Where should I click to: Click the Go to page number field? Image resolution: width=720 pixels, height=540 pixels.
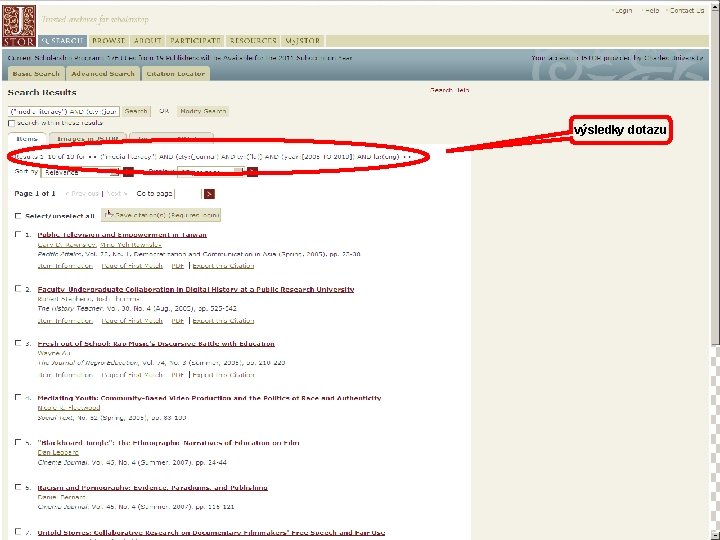188,194
